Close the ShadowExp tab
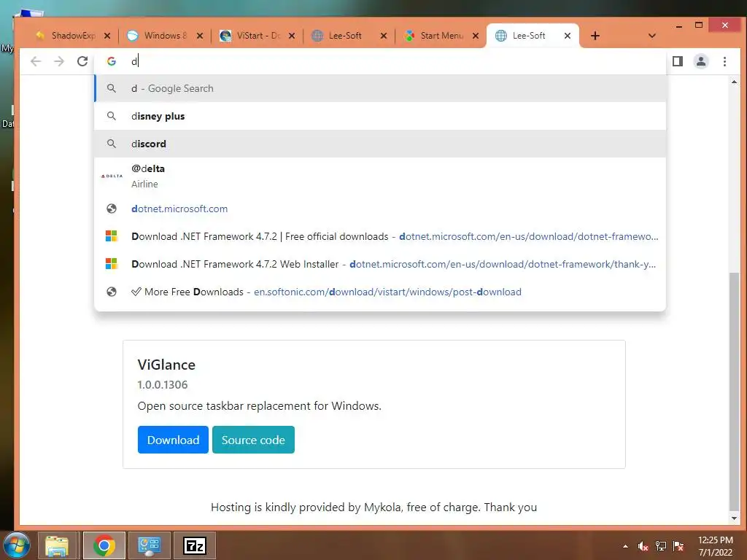 click(x=107, y=36)
